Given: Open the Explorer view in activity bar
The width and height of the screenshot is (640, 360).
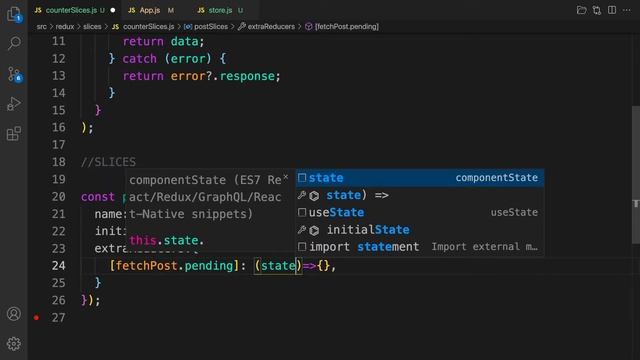Looking at the screenshot, I should [x=14, y=14].
